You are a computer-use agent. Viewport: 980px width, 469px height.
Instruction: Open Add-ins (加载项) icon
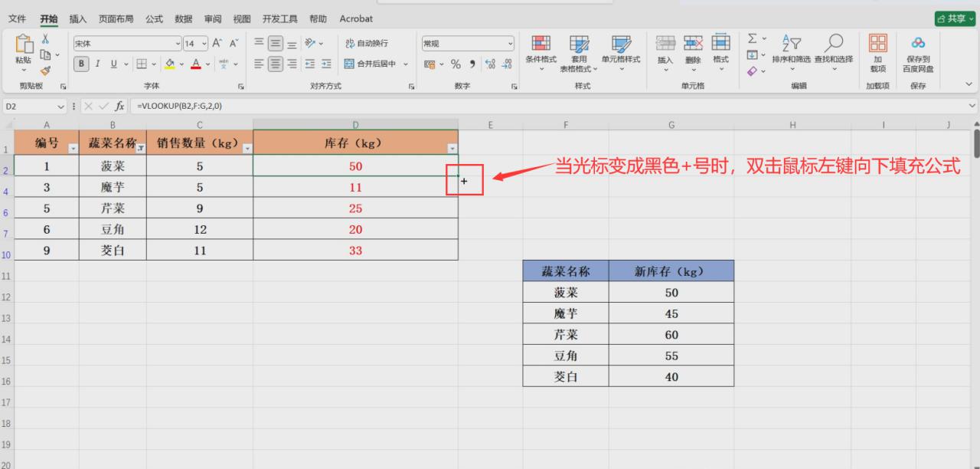point(878,53)
